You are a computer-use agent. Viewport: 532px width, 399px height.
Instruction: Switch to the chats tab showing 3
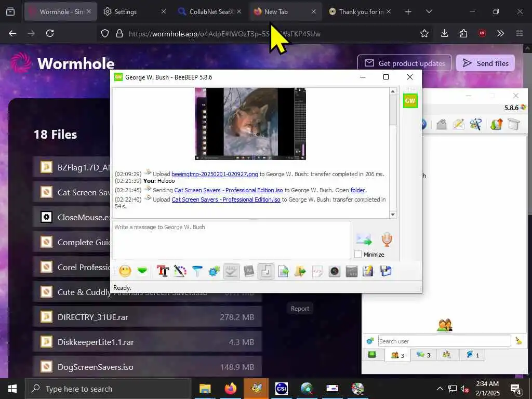(423, 355)
